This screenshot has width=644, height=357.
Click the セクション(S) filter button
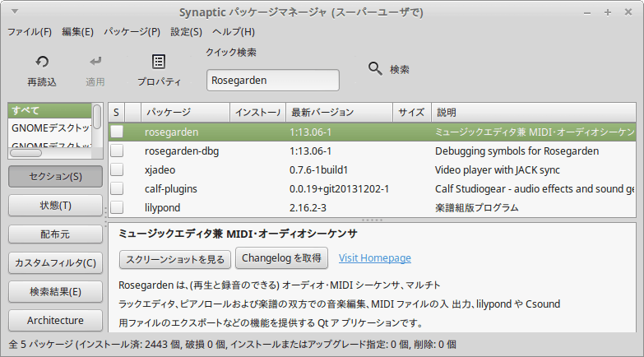(55, 177)
